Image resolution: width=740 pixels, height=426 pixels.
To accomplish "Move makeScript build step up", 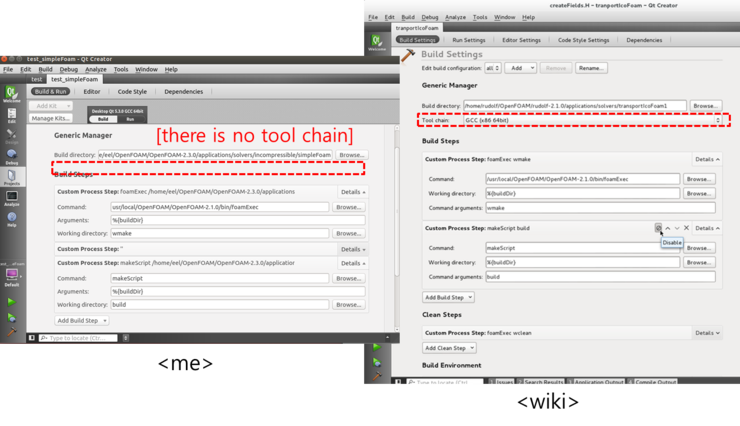I will tap(668, 228).
